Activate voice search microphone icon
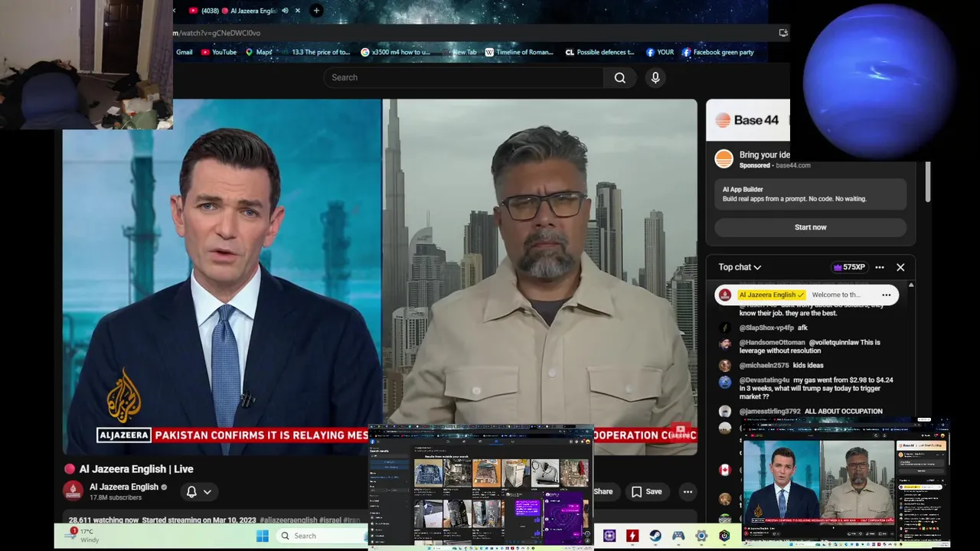This screenshot has width=980, height=551. (655, 77)
